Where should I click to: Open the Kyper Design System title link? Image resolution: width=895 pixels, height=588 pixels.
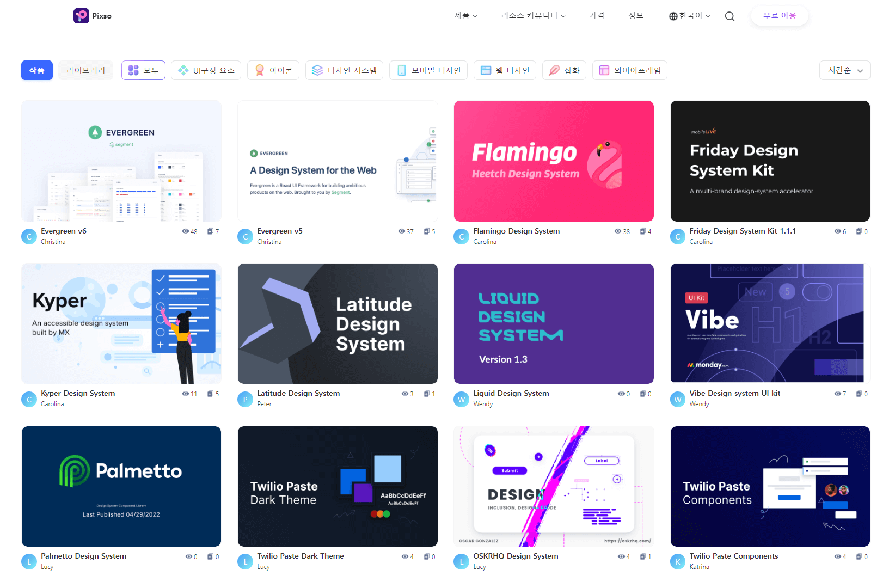point(78,393)
